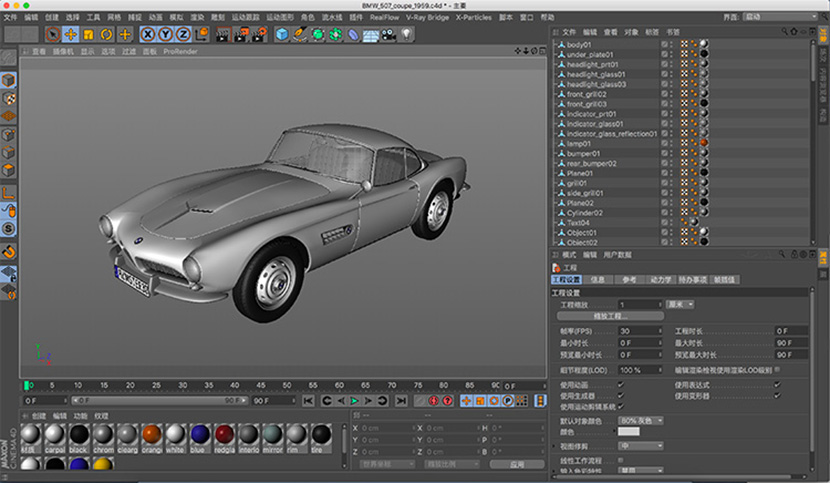Open the 默认对象颜色 dropdown
830x483 pixels.
(x=642, y=419)
